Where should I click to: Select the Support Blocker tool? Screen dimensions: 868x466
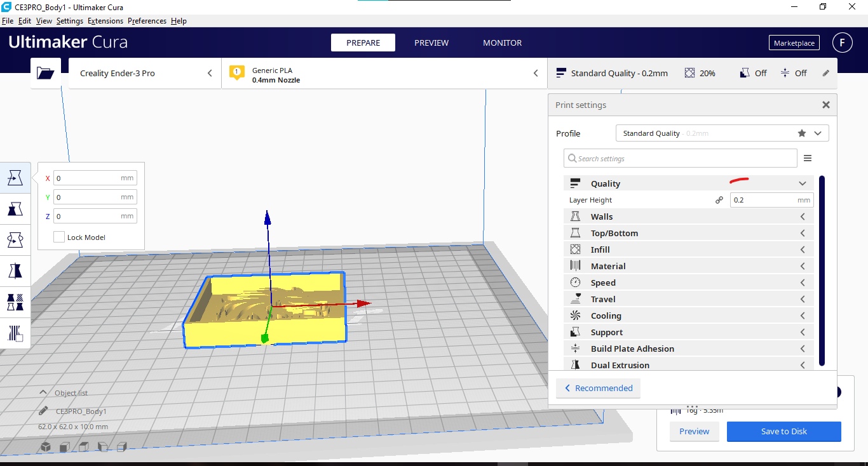(x=15, y=333)
